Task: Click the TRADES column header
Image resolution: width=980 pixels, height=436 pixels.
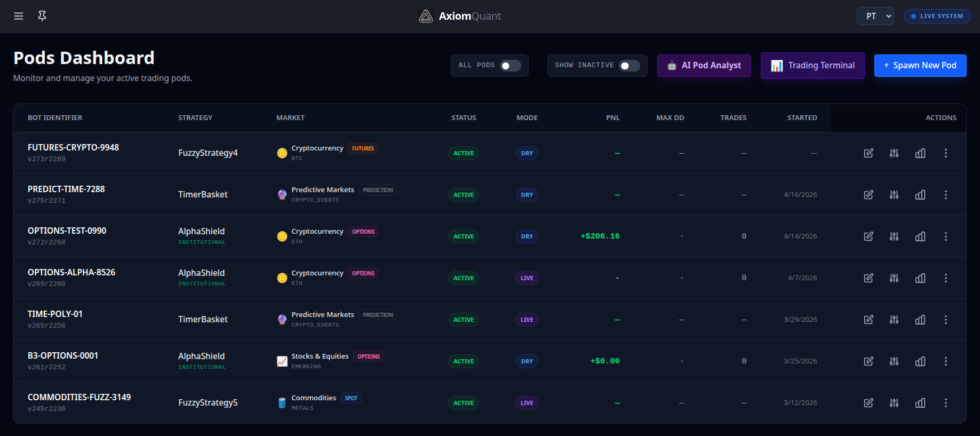Action: tap(734, 118)
